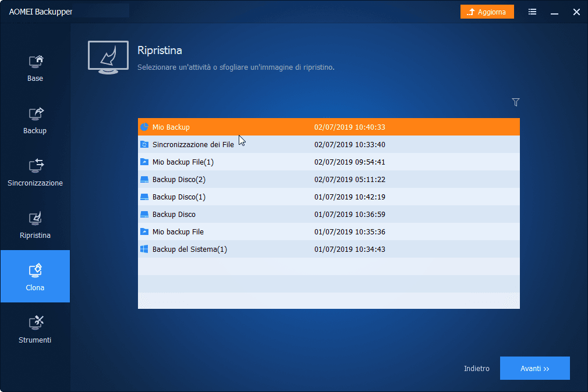Open the Backup section in sidebar

click(36, 120)
